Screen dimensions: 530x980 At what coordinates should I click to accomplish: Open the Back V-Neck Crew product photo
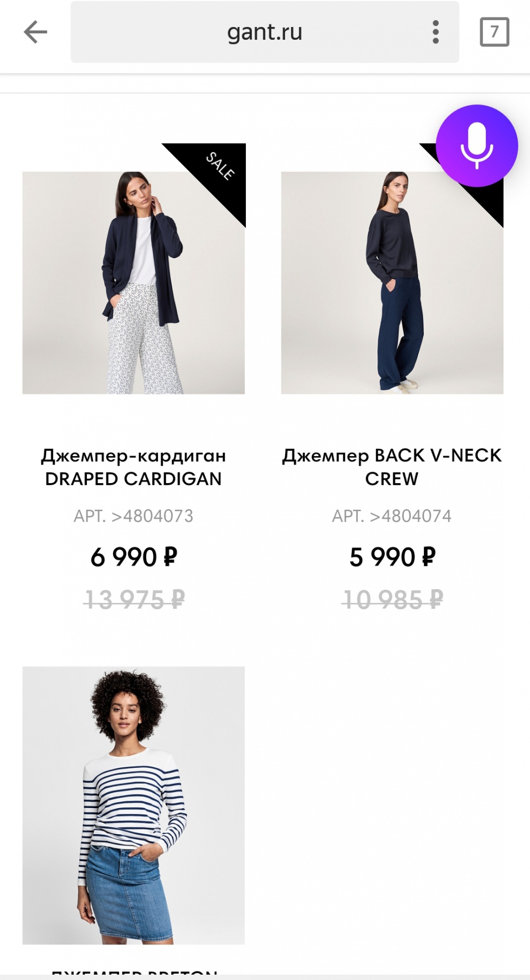pyautogui.click(x=392, y=283)
